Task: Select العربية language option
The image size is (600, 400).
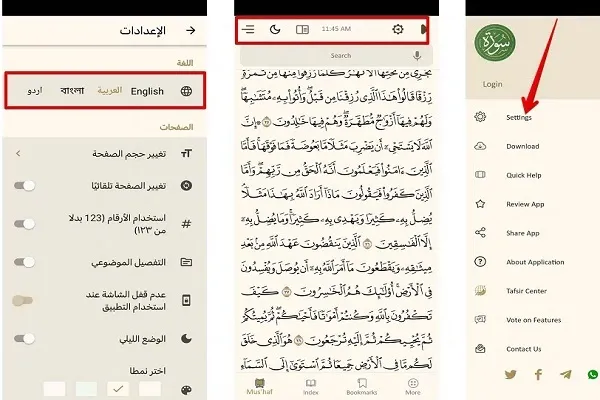Action: [110, 90]
